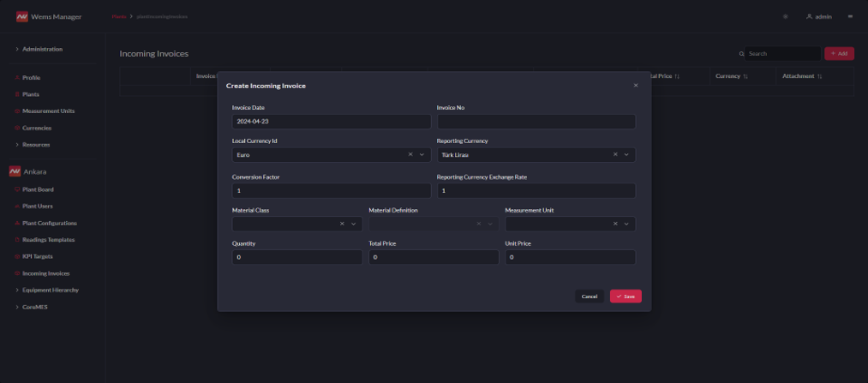The image size is (868, 383).
Task: Open the Local Currency Id dropdown
Action: [422, 155]
